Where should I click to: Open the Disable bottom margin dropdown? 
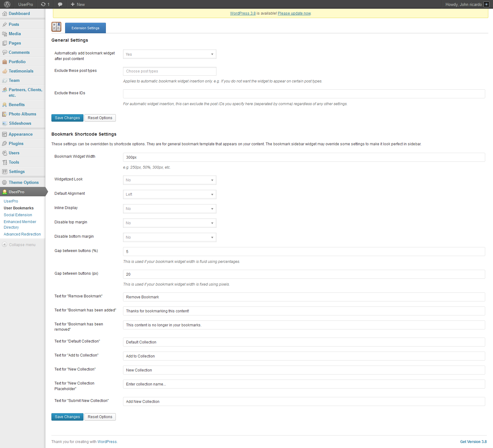[x=170, y=237]
